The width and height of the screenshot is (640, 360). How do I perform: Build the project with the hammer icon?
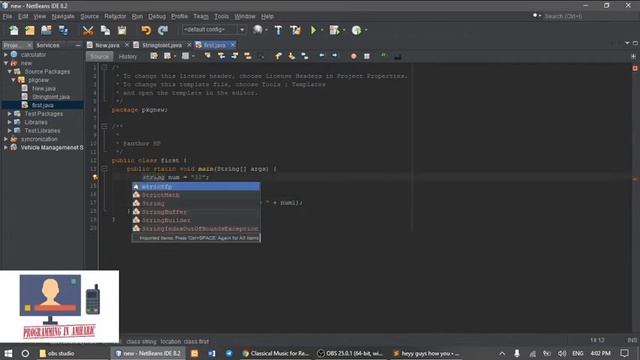tap(278, 30)
